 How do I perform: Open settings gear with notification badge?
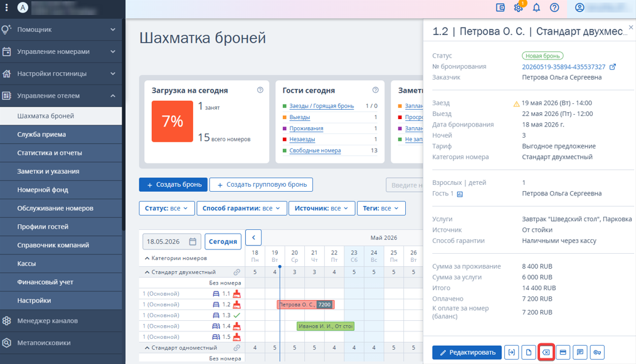tap(518, 8)
